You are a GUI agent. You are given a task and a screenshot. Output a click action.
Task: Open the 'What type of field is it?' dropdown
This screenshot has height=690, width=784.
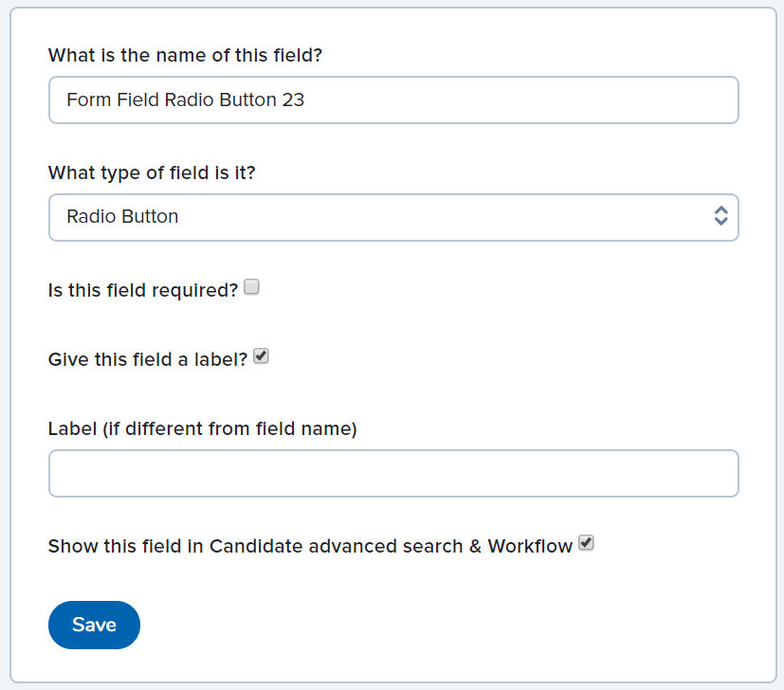click(x=392, y=217)
